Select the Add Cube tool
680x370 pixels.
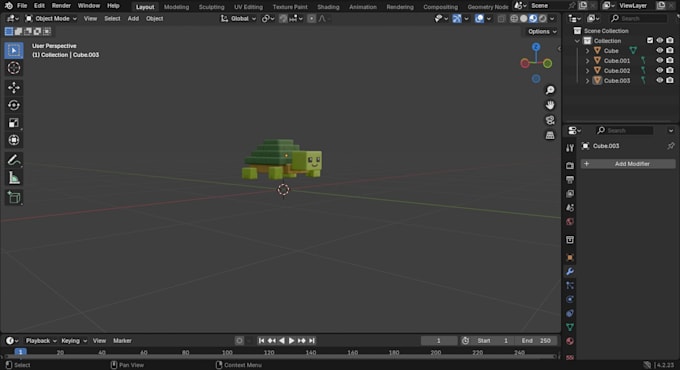[14, 198]
